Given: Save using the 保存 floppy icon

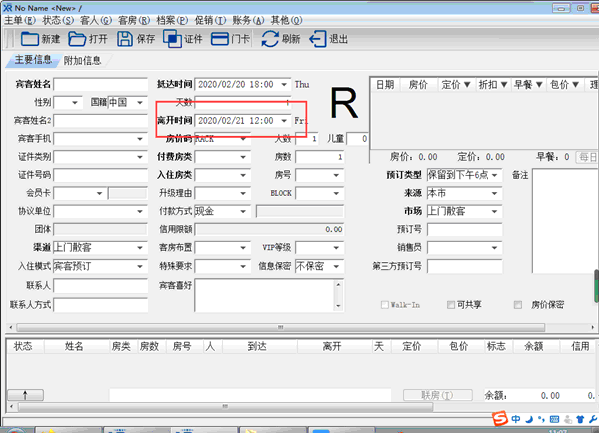Looking at the screenshot, I should point(125,39).
